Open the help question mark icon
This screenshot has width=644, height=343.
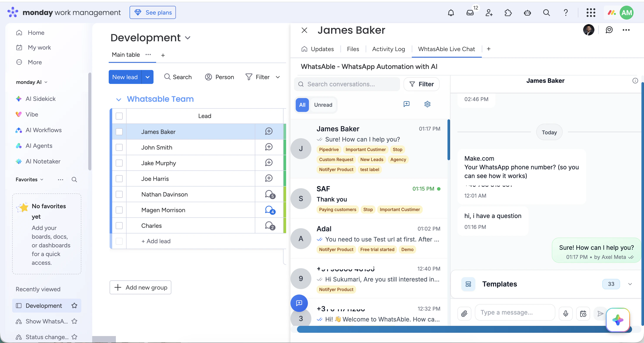pos(566,13)
